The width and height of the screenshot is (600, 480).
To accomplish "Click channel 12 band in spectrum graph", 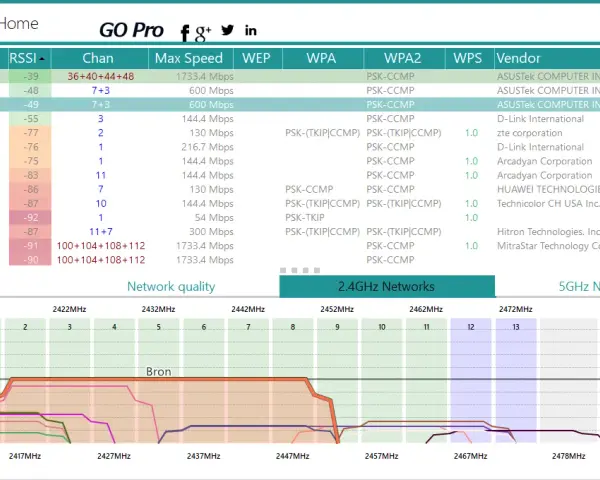I will coord(471,380).
